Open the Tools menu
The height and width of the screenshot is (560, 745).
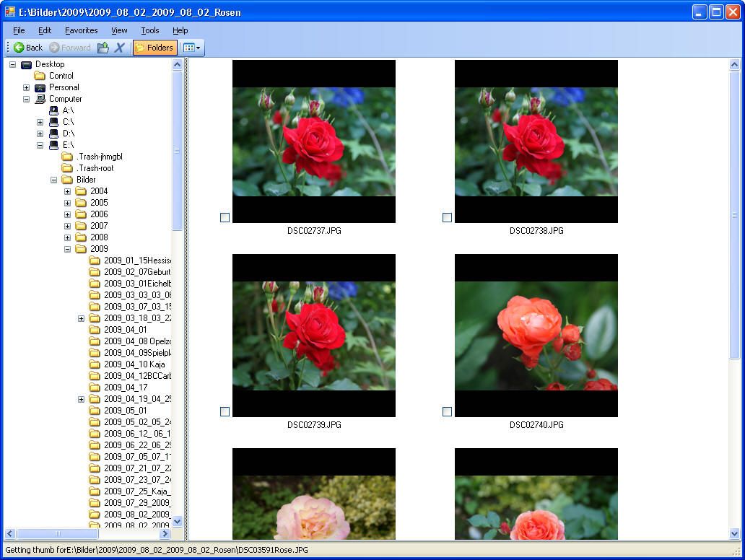click(x=149, y=30)
